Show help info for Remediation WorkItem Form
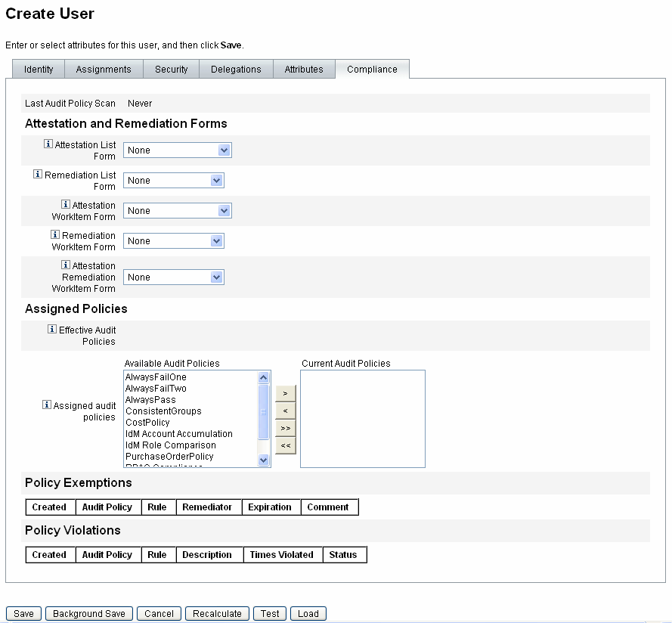Viewport: 672px width, 623px height. tap(55, 234)
